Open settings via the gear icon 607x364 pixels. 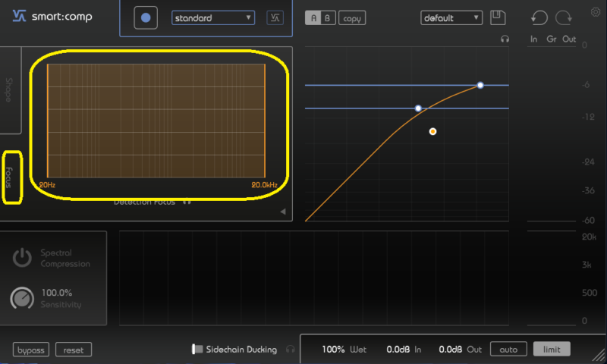(595, 11)
